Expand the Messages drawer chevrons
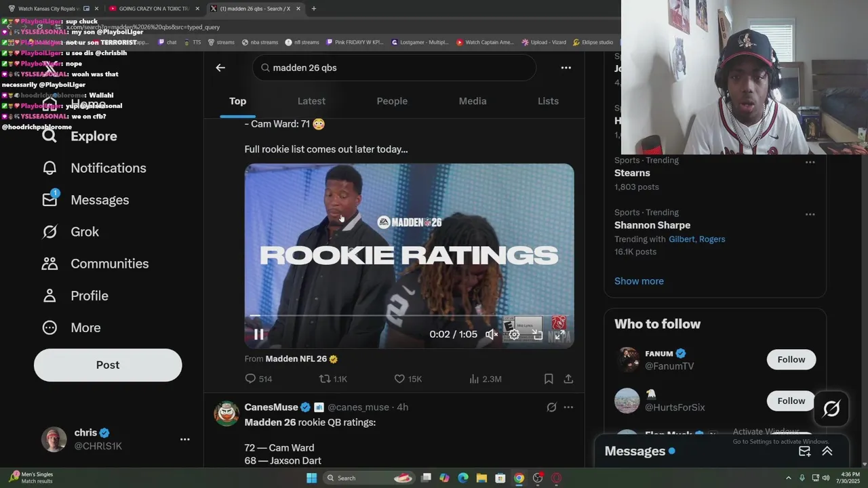 (x=827, y=451)
